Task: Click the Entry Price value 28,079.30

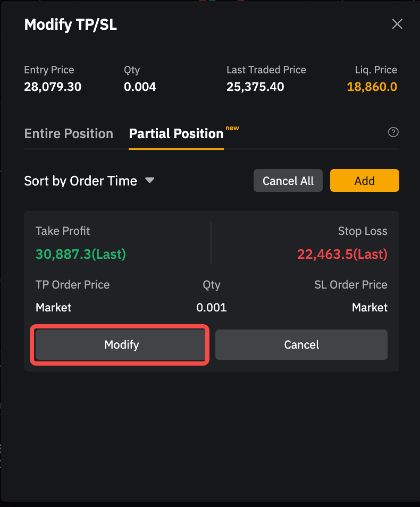Action: pyautogui.click(x=53, y=87)
